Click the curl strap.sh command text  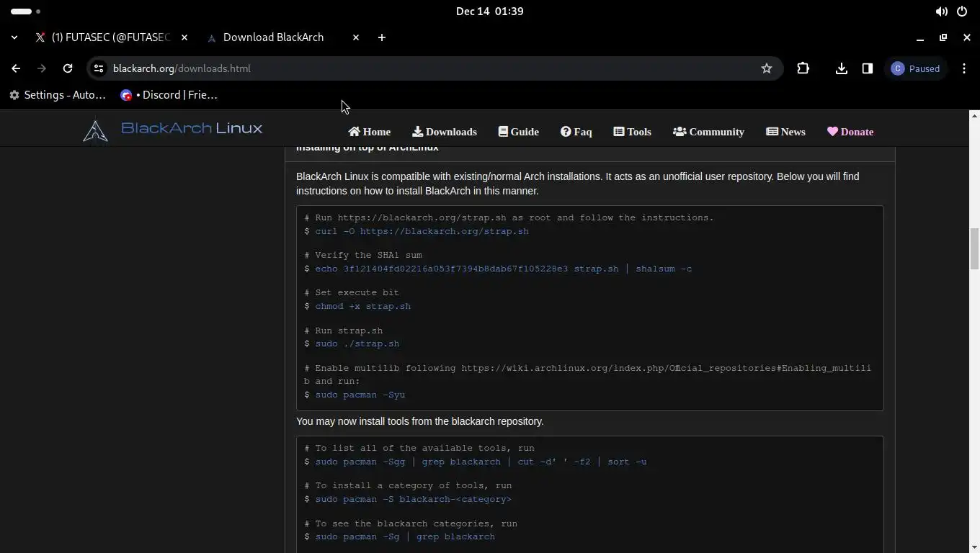[x=422, y=231]
